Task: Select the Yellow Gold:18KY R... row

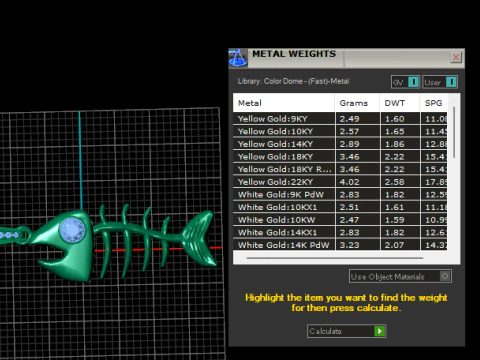Action: click(340, 169)
